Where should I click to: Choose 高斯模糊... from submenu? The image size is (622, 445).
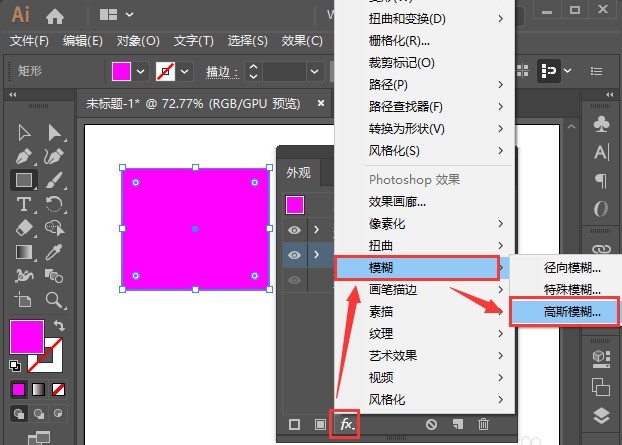(x=564, y=312)
